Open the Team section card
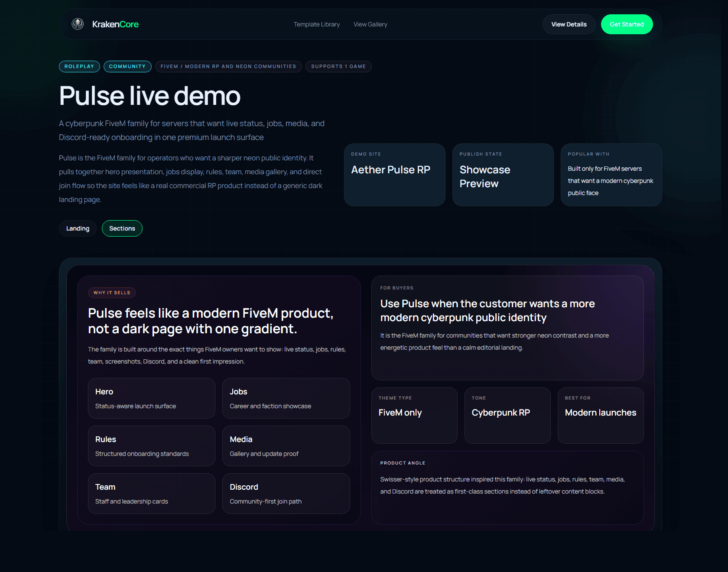The width and height of the screenshot is (728, 572). coord(152,494)
